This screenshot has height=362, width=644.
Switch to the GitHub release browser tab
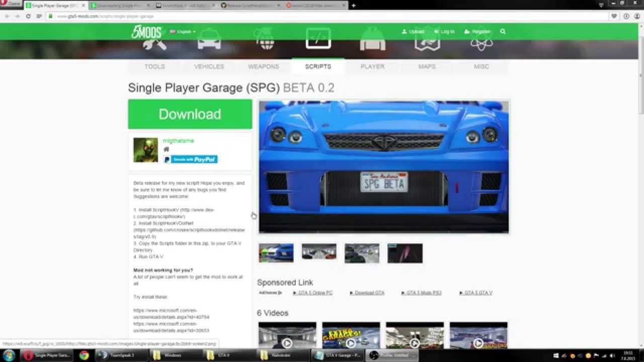[x=251, y=6]
